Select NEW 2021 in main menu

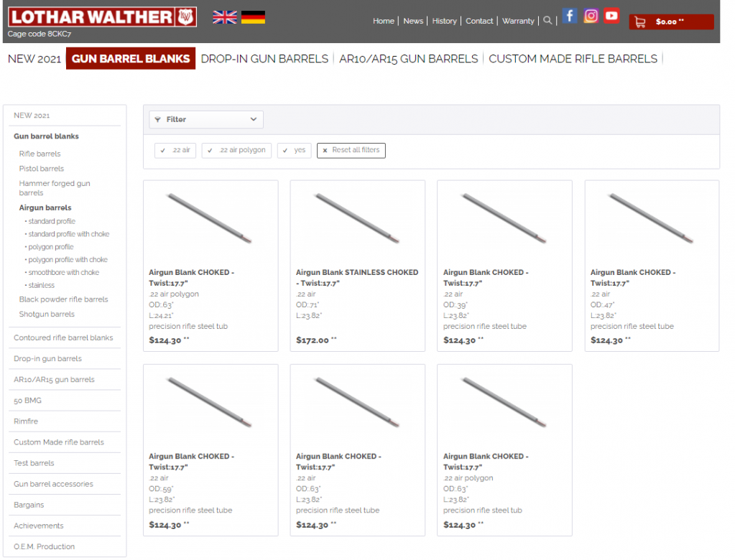34,59
